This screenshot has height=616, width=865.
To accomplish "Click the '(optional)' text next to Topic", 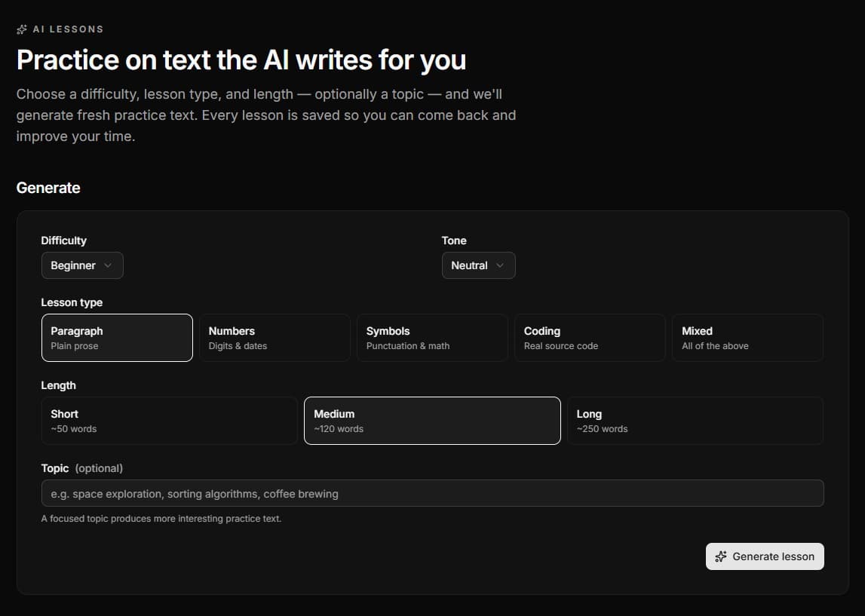I will [x=100, y=468].
